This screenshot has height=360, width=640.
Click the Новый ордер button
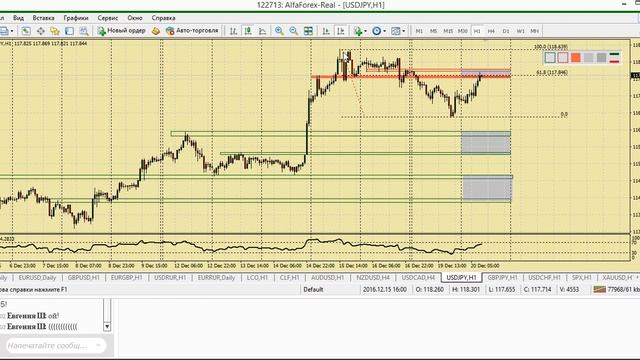pyautogui.click(x=122, y=31)
